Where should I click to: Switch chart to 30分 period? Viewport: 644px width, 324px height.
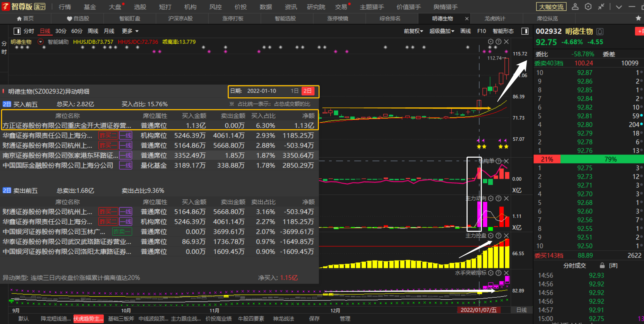(61, 31)
